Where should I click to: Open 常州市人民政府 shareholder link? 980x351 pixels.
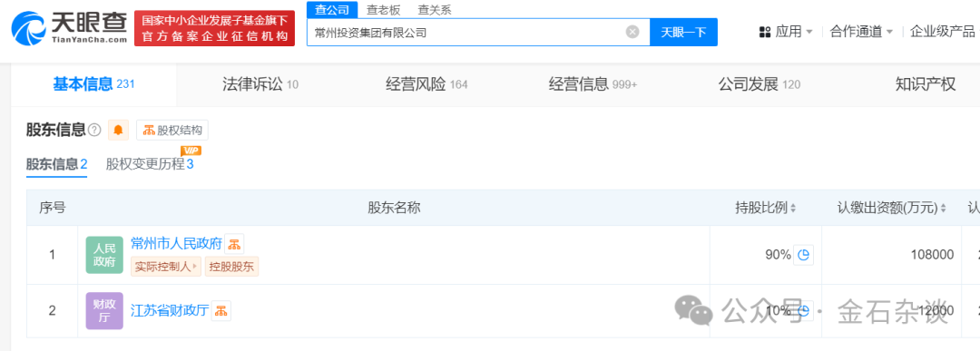click(x=176, y=243)
